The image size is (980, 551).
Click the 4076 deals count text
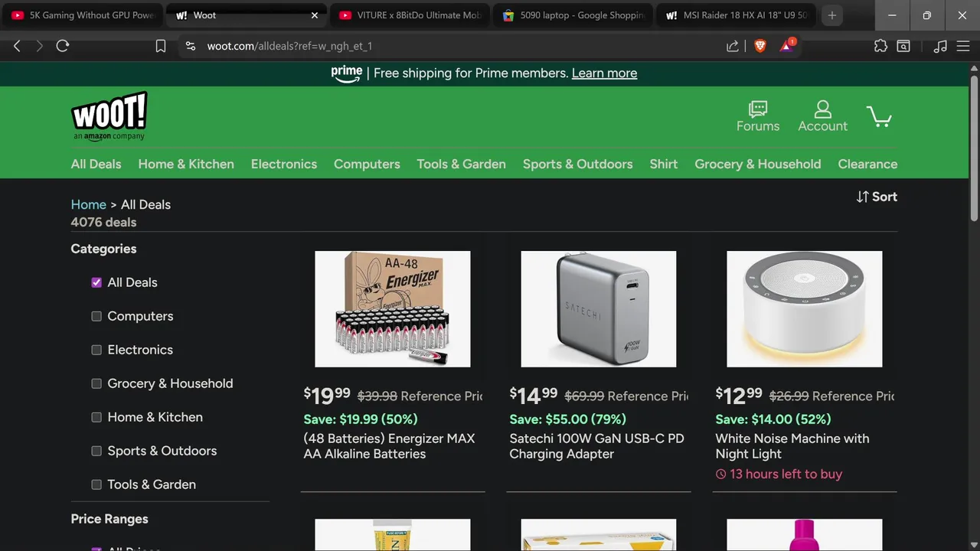click(103, 223)
